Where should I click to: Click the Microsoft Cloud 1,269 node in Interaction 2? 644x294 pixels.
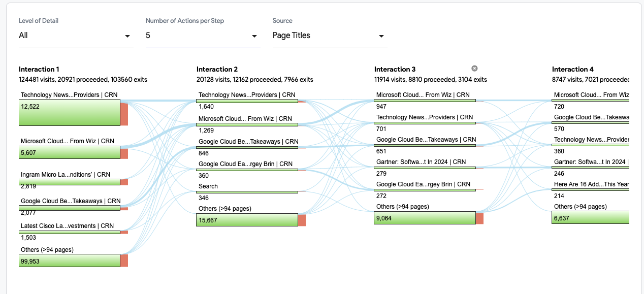(247, 124)
